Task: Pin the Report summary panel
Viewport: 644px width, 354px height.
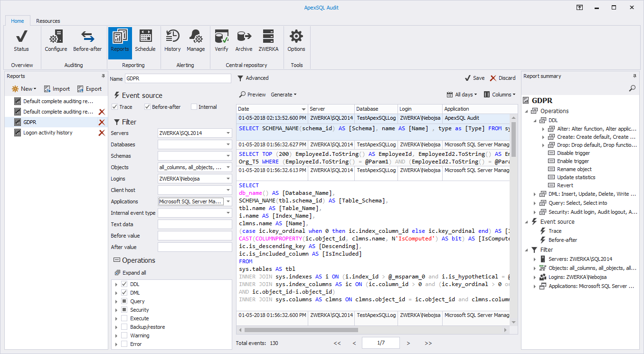Action: pos(635,76)
